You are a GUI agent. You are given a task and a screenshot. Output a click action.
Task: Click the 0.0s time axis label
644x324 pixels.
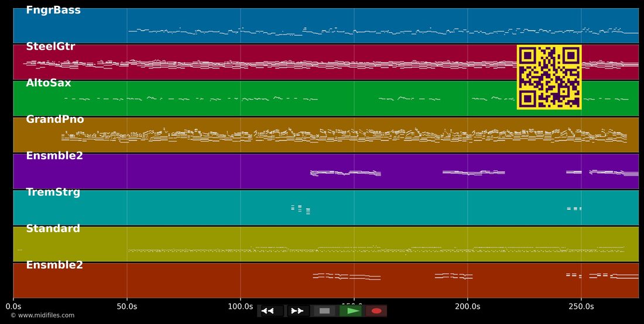point(13,306)
